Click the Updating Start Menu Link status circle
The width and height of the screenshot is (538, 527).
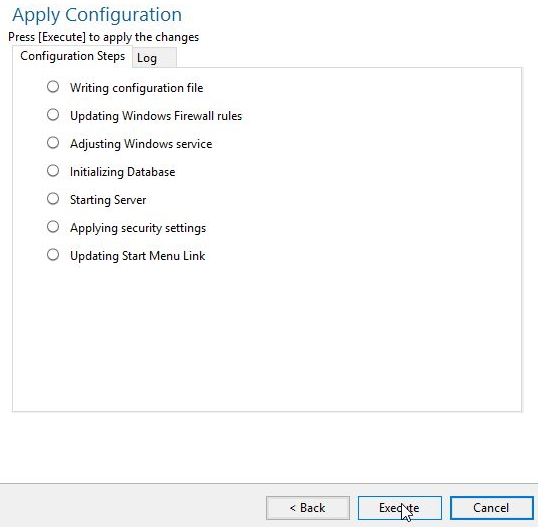tap(53, 255)
